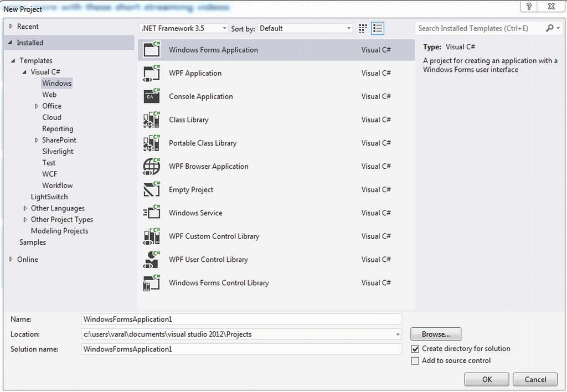This screenshot has width=567, height=392.
Task: Collapse the Templates tree node
Action: (x=13, y=61)
